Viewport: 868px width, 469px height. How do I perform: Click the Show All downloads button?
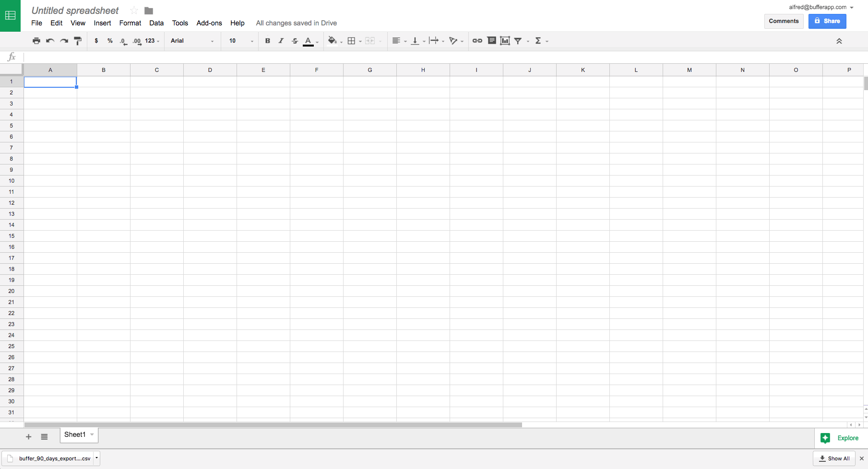pyautogui.click(x=834, y=458)
